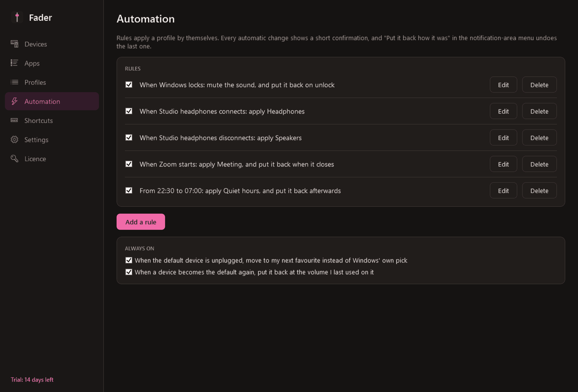Image resolution: width=578 pixels, height=392 pixels.
Task: Click the 'RULES' section heading
Action: (132, 69)
